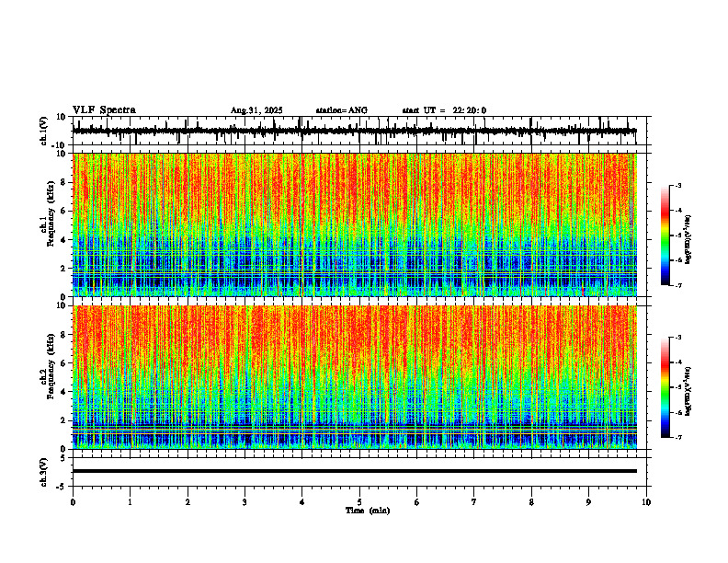Click time axis tick label "0"
This screenshot has height=563, width=728.
(73, 502)
